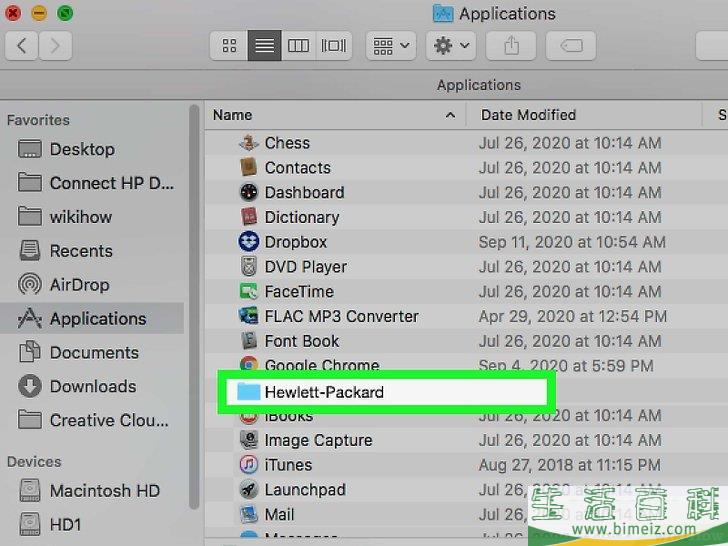The image size is (728, 546).
Task: Click the Edit Tags toolbar button
Action: point(571,46)
